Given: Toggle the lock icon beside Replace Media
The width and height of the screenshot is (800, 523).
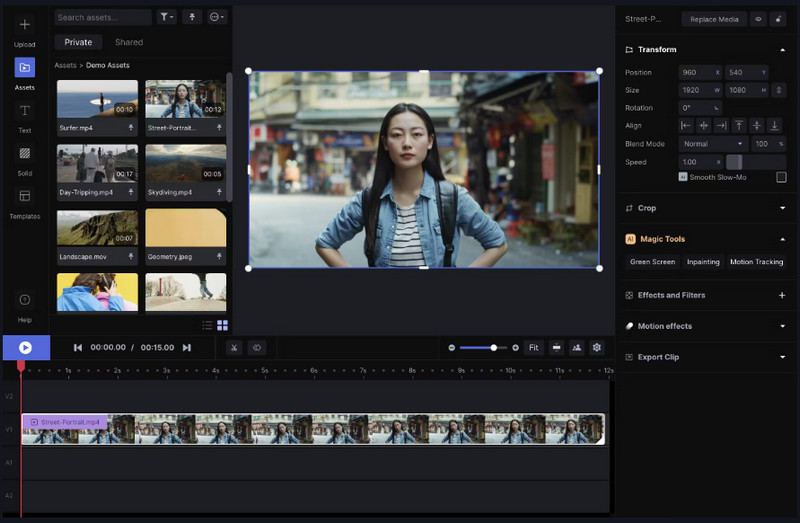Looking at the screenshot, I should tap(778, 19).
